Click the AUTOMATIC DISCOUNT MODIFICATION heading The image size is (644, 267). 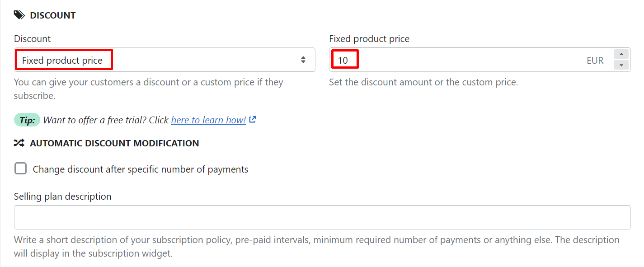(x=114, y=143)
